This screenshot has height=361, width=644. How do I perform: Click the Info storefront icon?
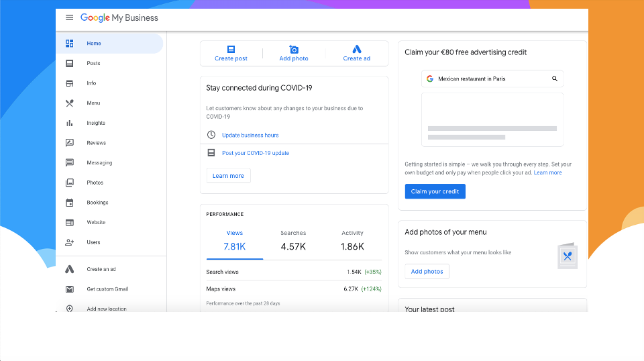tap(69, 83)
